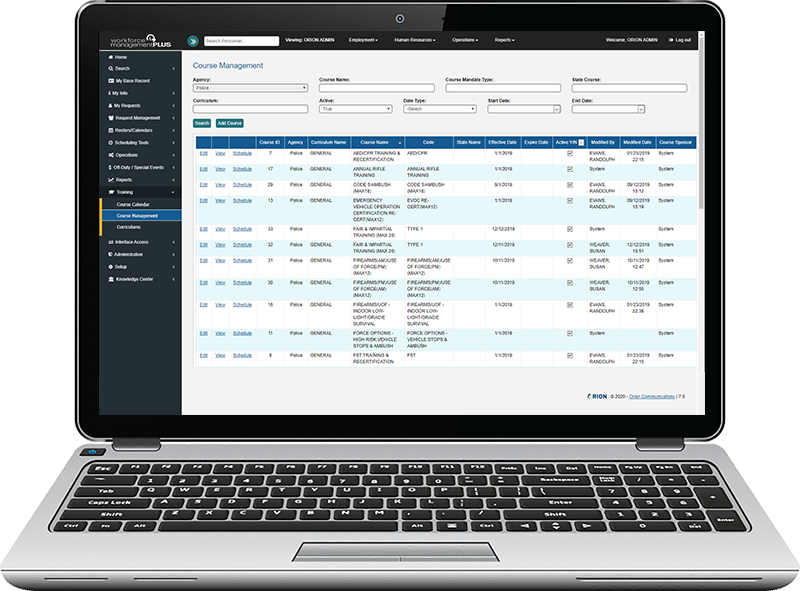The image size is (800, 591).
Task: Click the page vertical scrollbar
Action: tap(702, 120)
